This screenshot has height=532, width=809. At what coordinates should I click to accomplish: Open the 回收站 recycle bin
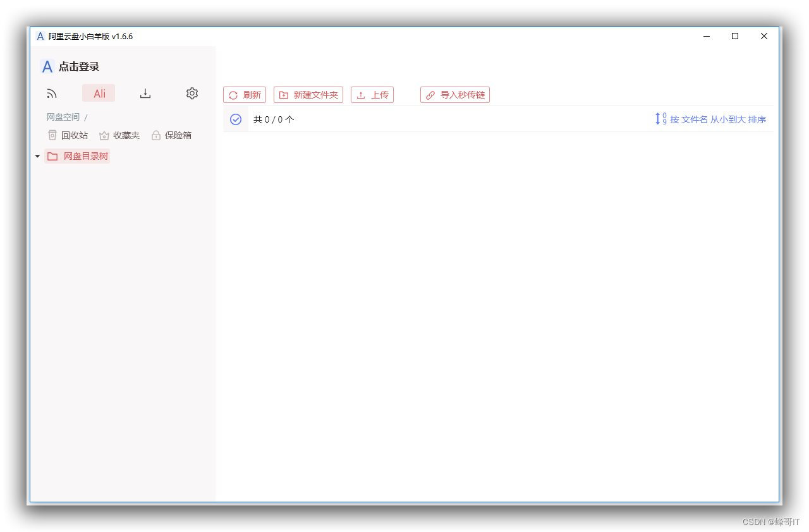(68, 135)
